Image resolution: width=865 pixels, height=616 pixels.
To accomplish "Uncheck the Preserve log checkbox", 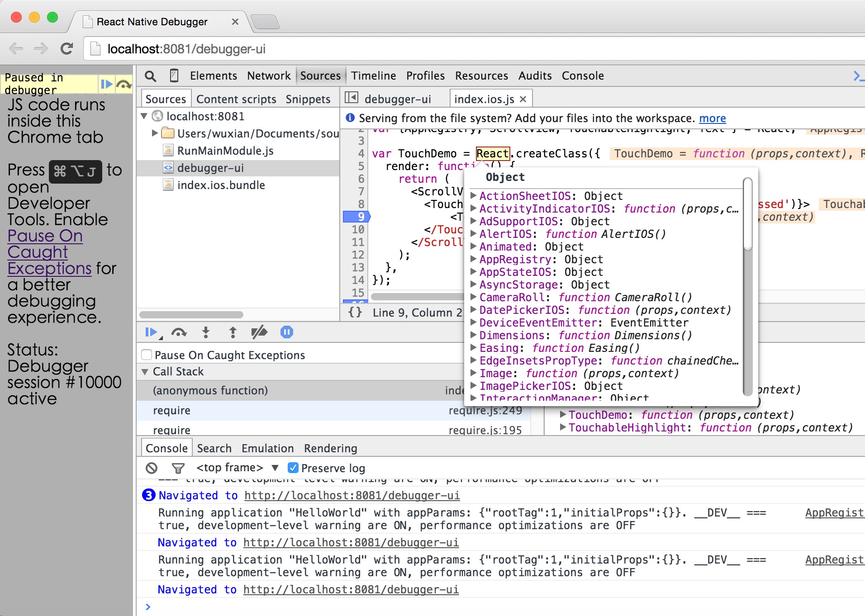I will [293, 468].
